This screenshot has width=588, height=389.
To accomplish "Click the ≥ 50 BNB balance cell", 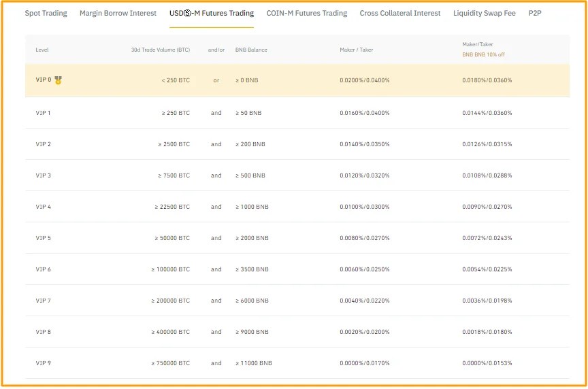I will pyautogui.click(x=248, y=113).
